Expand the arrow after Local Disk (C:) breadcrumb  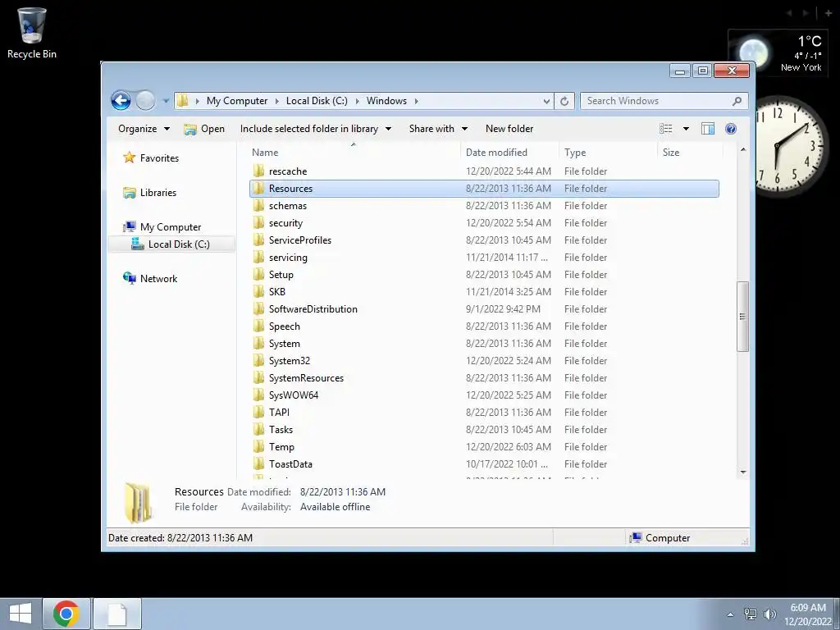(x=358, y=101)
